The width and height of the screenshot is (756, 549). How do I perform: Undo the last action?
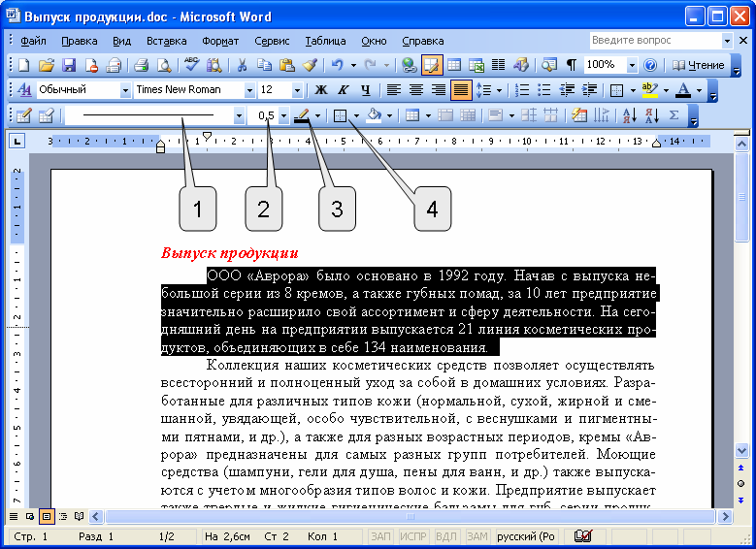pos(337,65)
